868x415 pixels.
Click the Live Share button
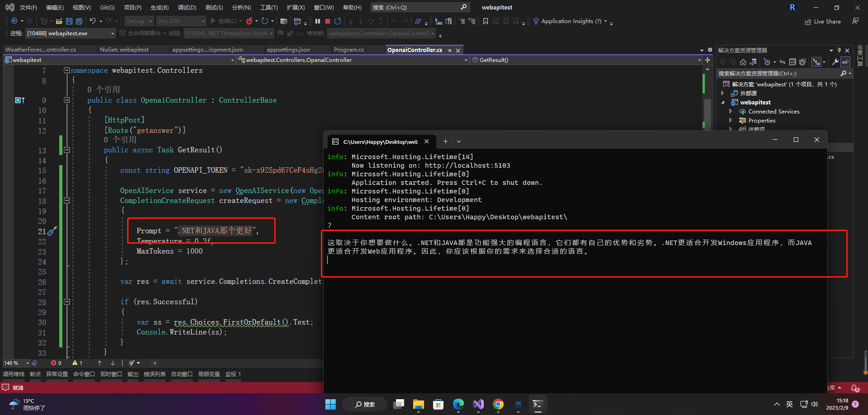[x=822, y=22]
